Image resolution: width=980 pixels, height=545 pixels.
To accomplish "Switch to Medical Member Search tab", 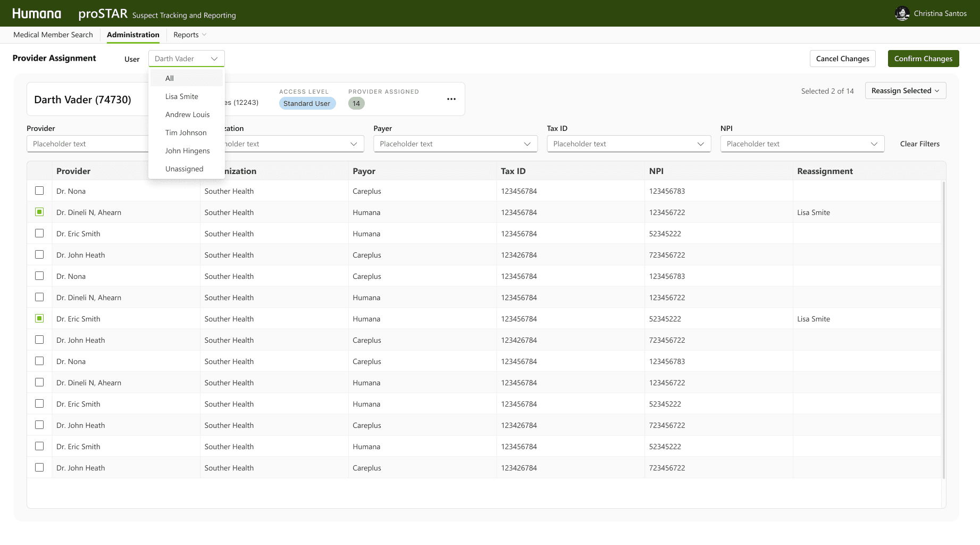I will (53, 35).
